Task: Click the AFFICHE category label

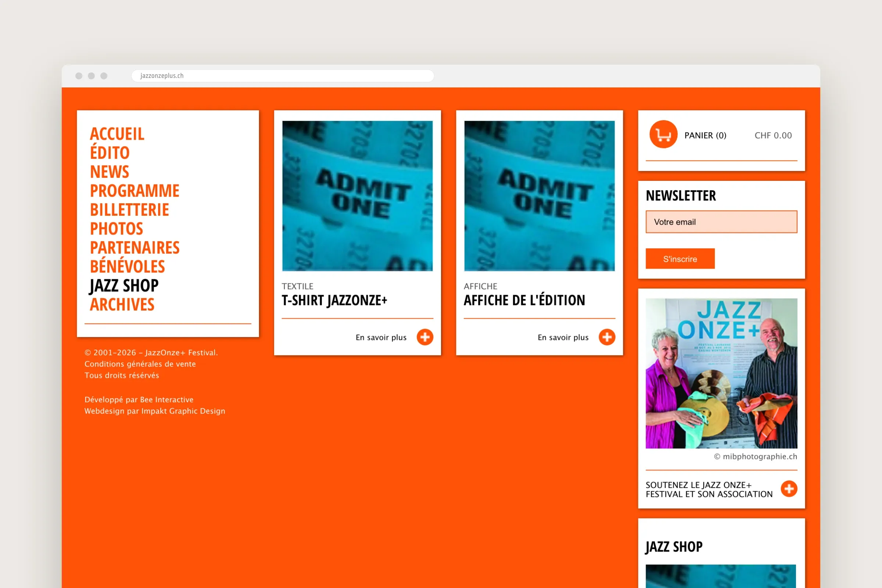Action: [480, 287]
